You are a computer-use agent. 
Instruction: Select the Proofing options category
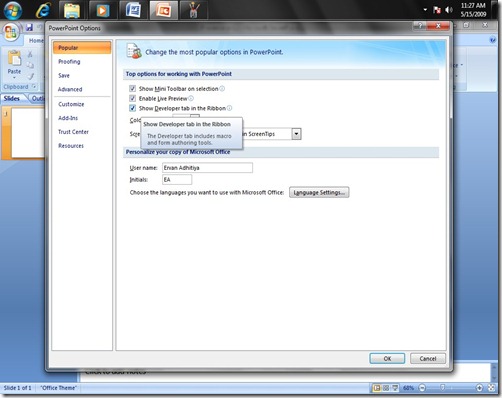coord(69,62)
